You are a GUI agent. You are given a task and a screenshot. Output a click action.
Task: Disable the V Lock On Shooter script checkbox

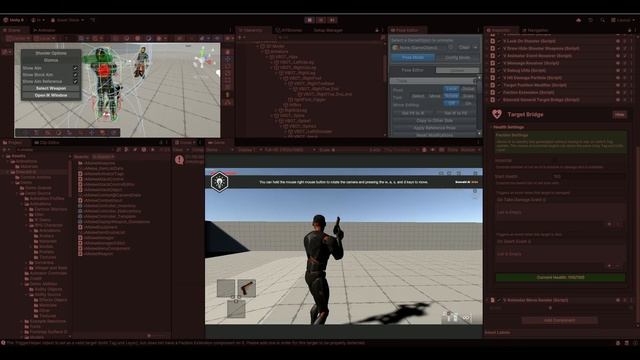tap(499, 41)
